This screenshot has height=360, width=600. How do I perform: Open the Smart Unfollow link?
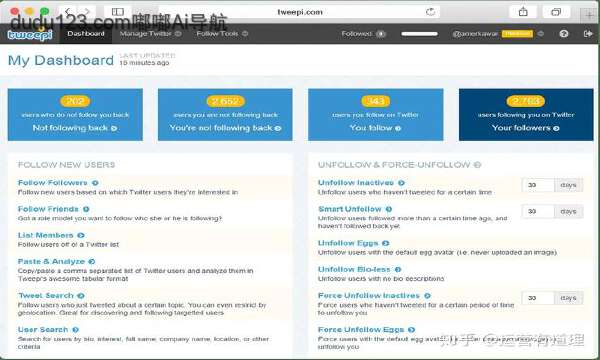coord(350,209)
